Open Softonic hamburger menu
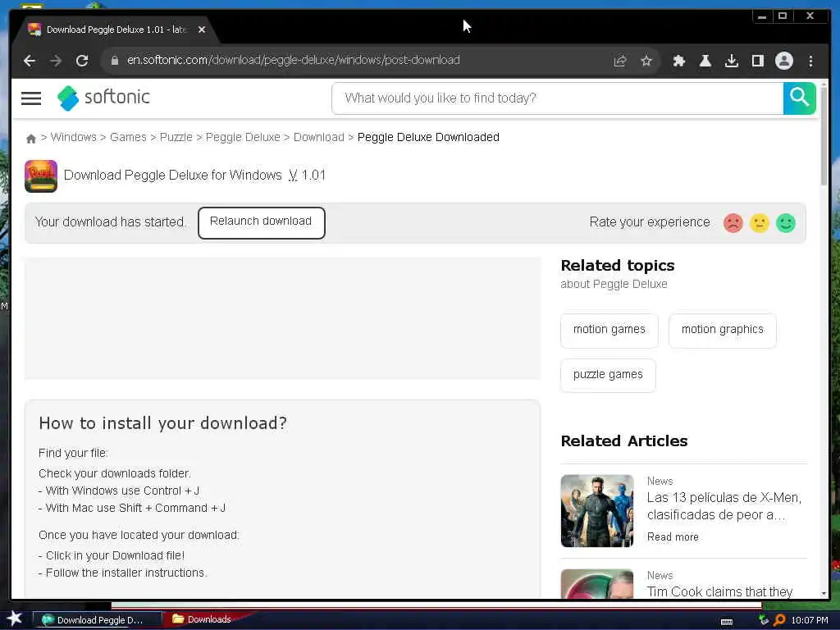 31,98
